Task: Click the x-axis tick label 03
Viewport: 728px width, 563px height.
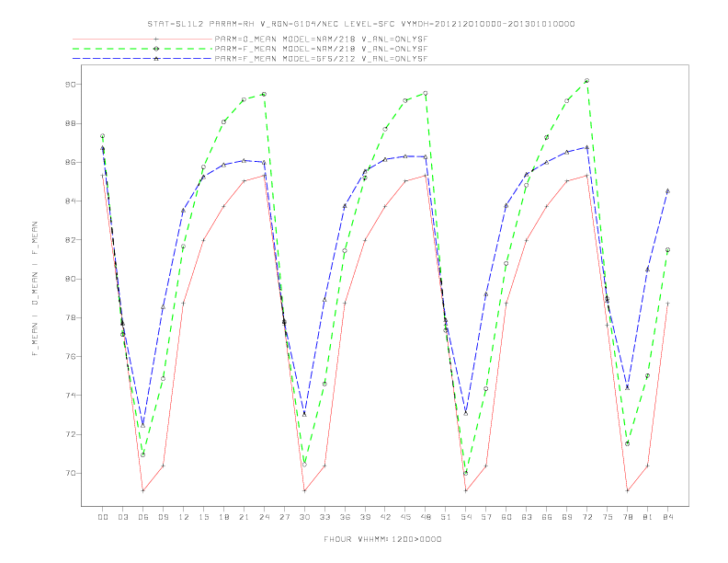Action: [123, 517]
